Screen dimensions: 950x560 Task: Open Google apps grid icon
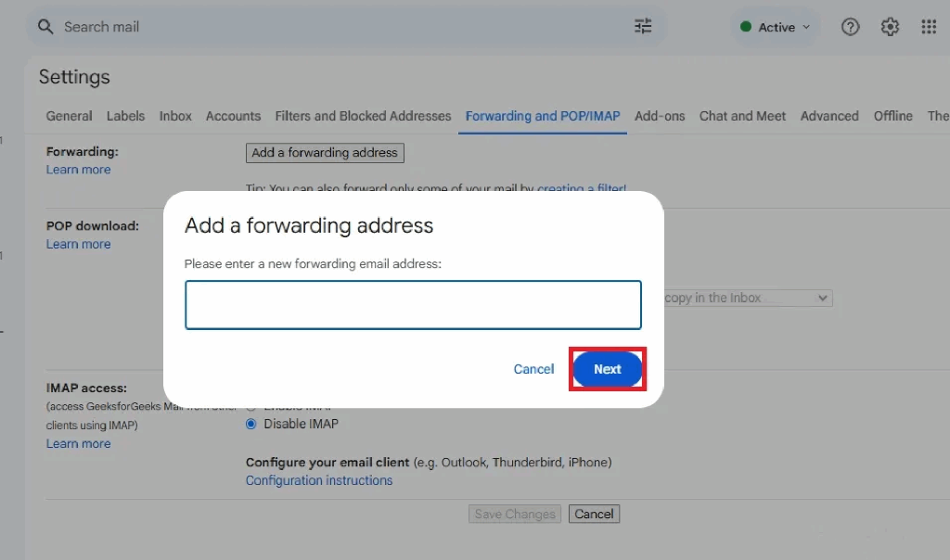(x=929, y=27)
